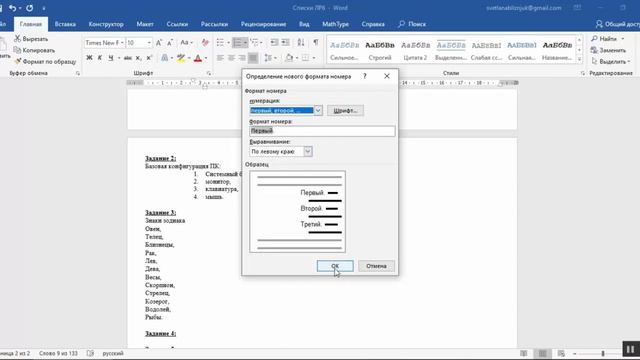Align text right icon
Image resolution: width=640 pixels, height=360 pixels.
[x=242, y=58]
